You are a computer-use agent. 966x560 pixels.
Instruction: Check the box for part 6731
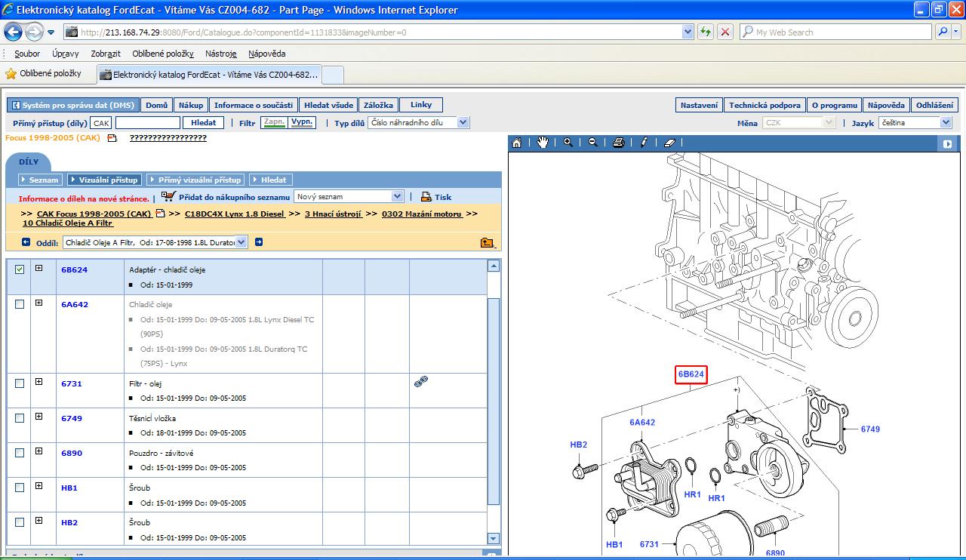click(x=20, y=383)
